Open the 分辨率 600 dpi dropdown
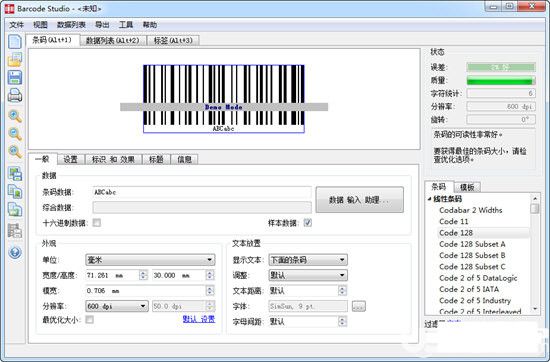This screenshot has width=550, height=362. [117, 306]
